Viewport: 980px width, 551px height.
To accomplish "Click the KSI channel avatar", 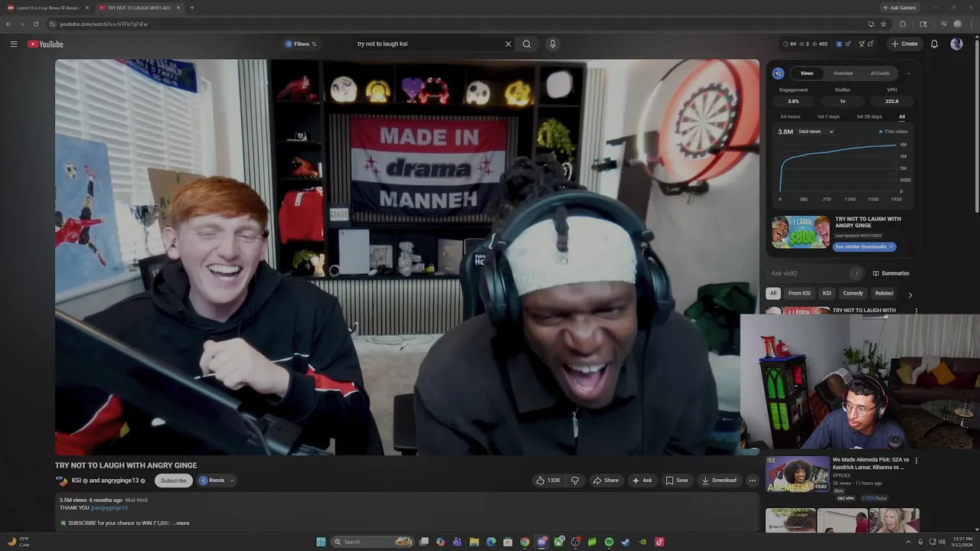I will tap(61, 481).
